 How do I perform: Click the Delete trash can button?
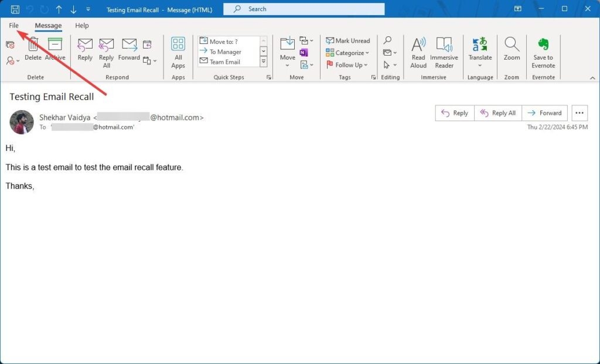(x=33, y=49)
